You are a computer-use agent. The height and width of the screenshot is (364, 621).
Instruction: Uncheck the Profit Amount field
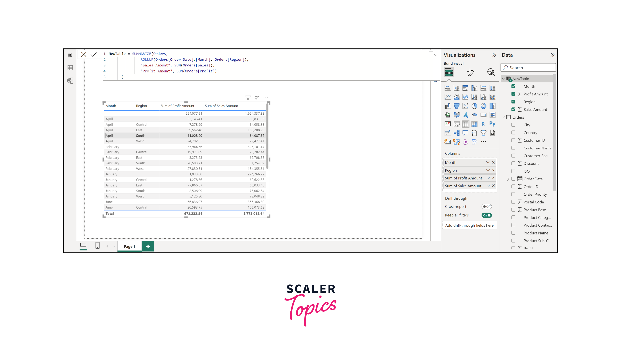click(x=513, y=94)
